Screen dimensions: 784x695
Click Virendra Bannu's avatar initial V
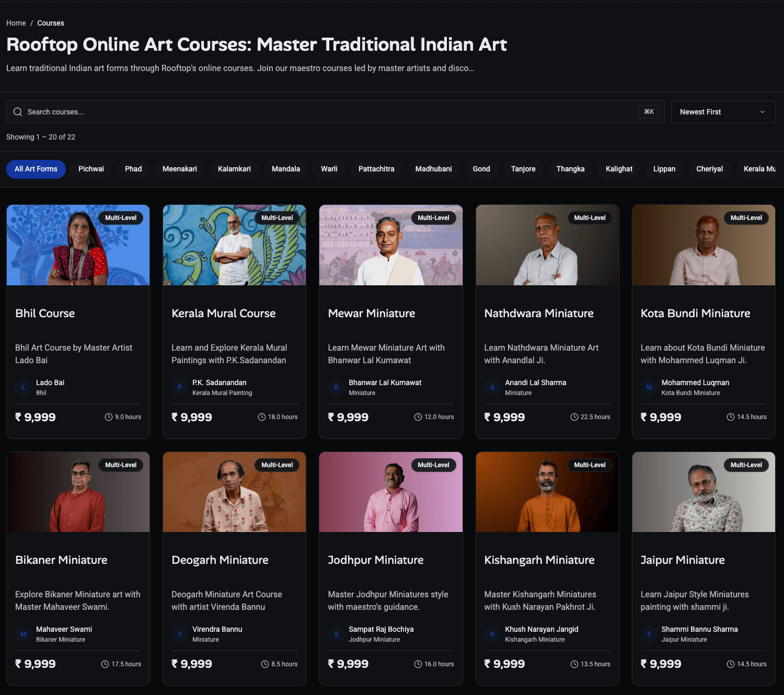(x=179, y=634)
